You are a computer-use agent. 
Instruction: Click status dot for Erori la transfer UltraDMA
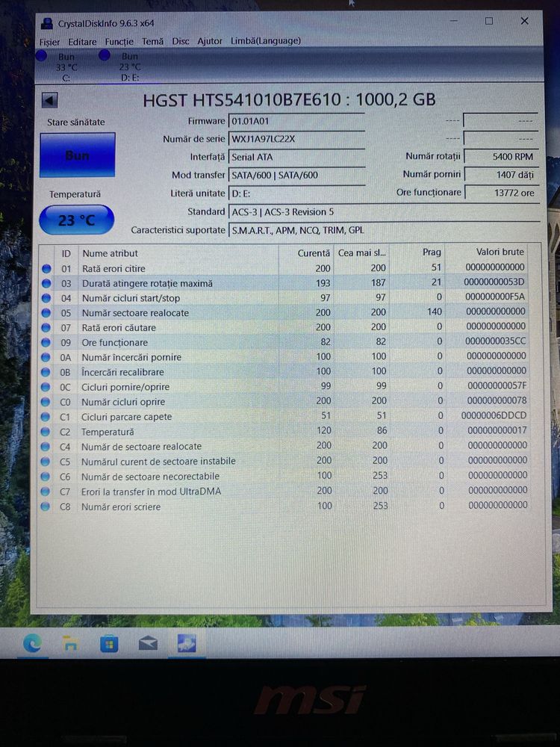[x=46, y=492]
